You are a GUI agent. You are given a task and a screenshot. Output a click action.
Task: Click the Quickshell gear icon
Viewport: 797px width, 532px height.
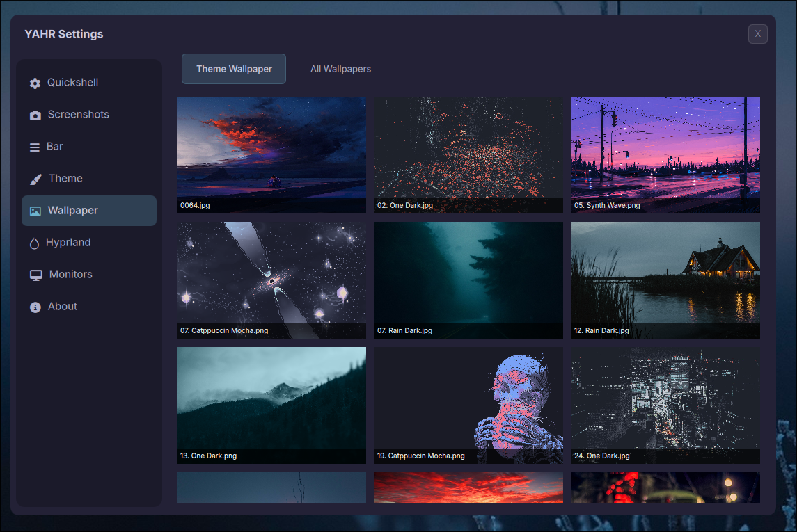pyautogui.click(x=35, y=83)
